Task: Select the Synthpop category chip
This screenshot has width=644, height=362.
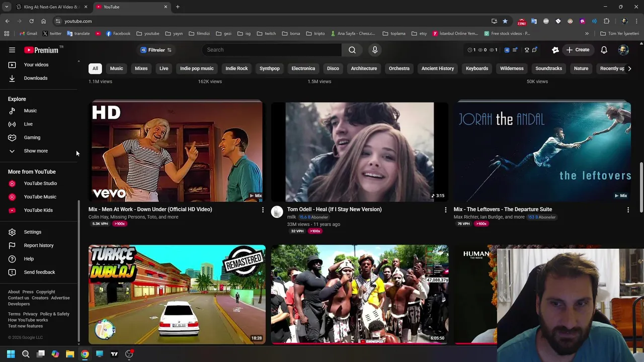Action: point(270,68)
